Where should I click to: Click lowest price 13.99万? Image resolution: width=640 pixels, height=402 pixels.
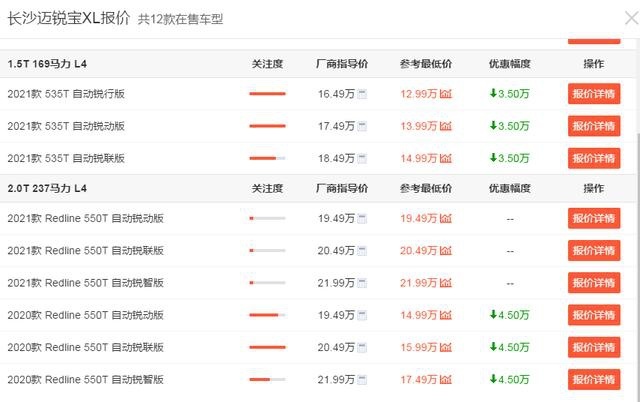tap(419, 126)
